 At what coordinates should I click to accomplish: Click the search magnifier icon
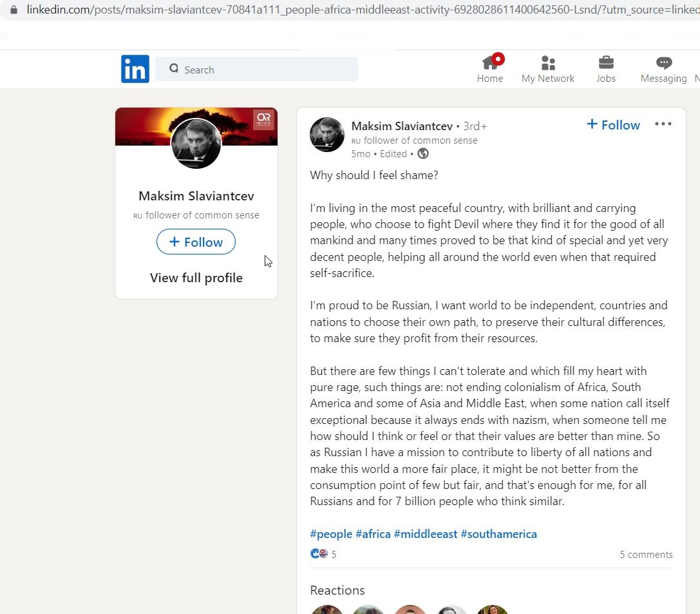(x=174, y=68)
